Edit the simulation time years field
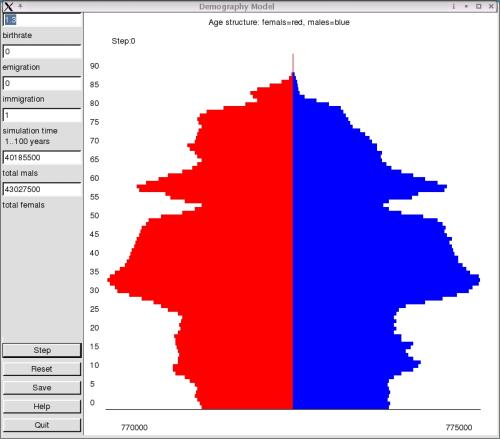 coord(42,115)
